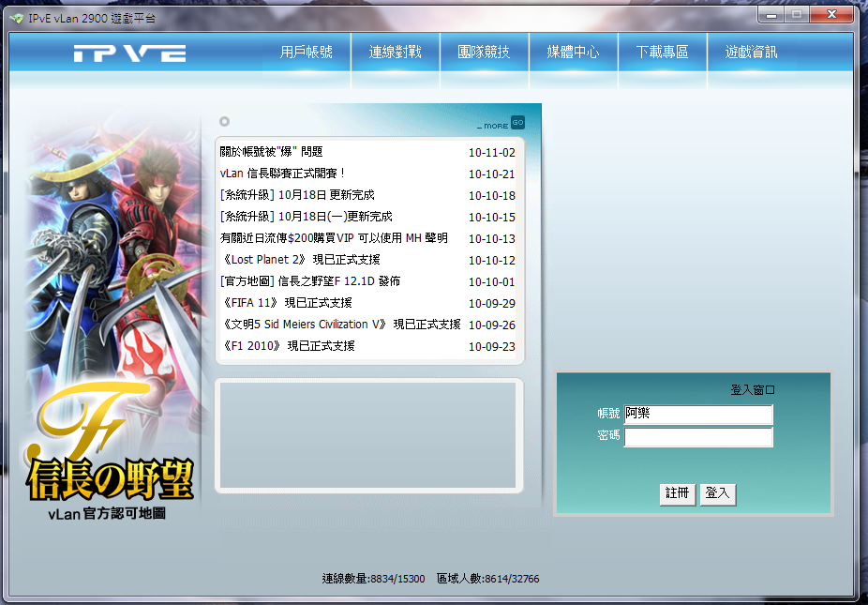Click the date 10-11-02
This screenshot has width=868, height=605.
coord(491,152)
